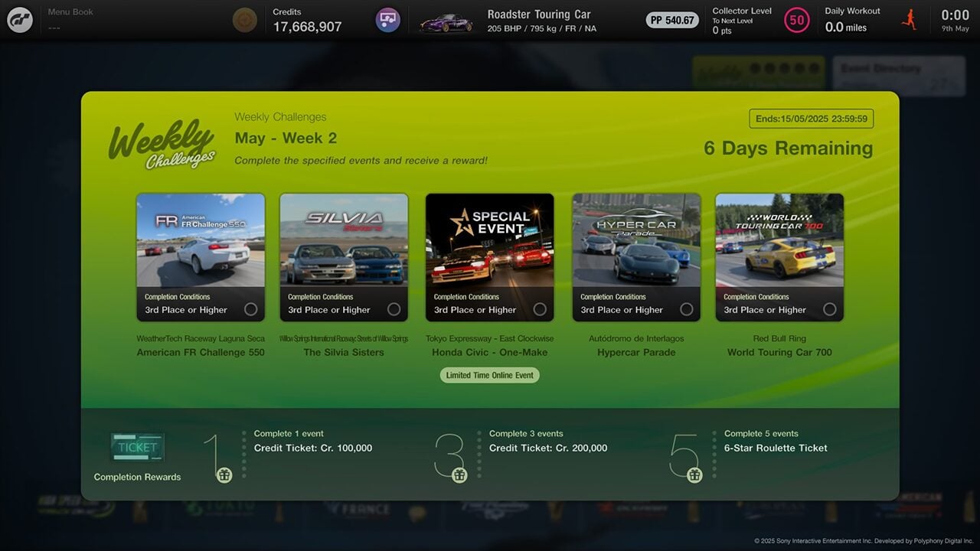Click the Autódromo de Interlagos track name

pyautogui.click(x=636, y=338)
